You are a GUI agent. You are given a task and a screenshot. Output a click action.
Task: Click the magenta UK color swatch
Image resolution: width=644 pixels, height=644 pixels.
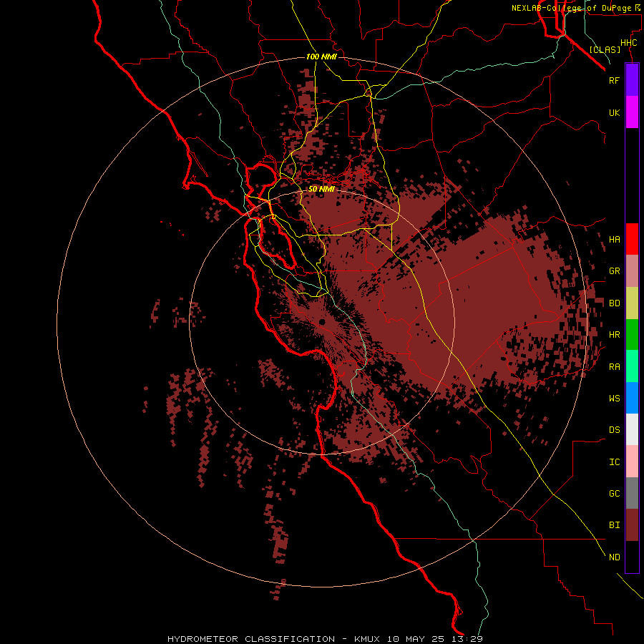click(x=632, y=112)
